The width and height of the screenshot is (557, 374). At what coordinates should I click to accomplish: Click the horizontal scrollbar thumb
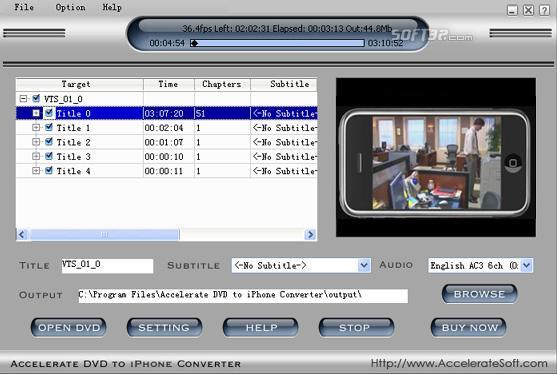point(105,234)
